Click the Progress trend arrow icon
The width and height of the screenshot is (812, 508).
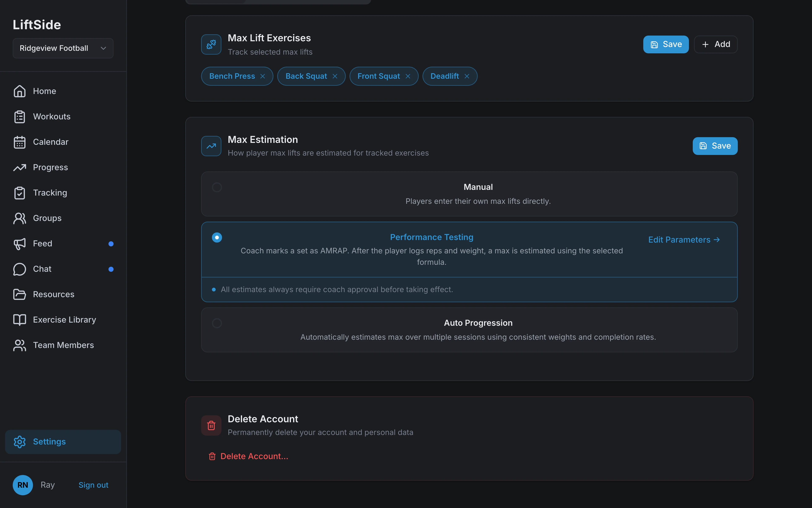[19, 167]
